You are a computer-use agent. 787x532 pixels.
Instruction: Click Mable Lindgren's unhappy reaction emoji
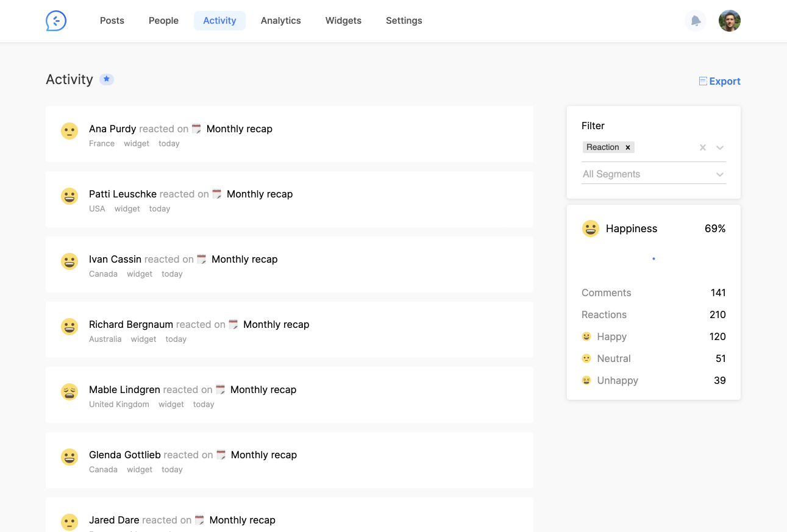[x=69, y=392]
